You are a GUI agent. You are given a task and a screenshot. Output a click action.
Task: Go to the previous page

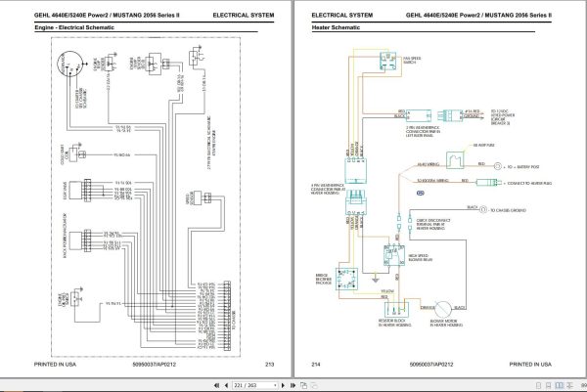[x=226, y=385]
